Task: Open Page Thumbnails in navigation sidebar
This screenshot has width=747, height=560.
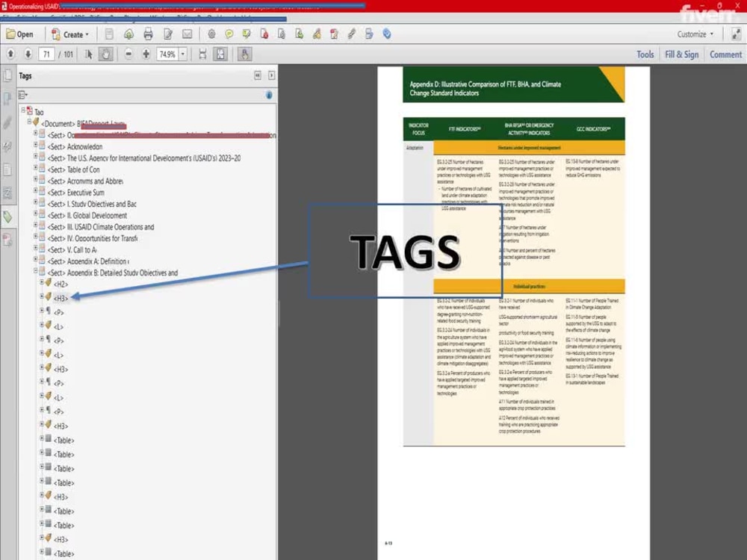Action: [x=7, y=75]
